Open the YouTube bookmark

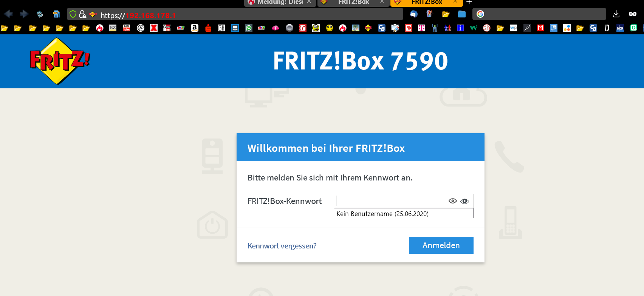click(x=127, y=28)
